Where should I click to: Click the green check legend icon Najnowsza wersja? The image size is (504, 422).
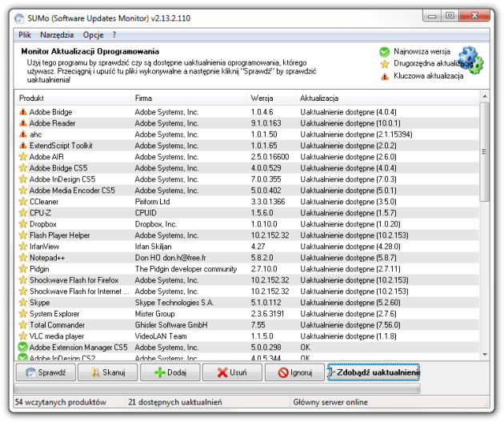(385, 52)
